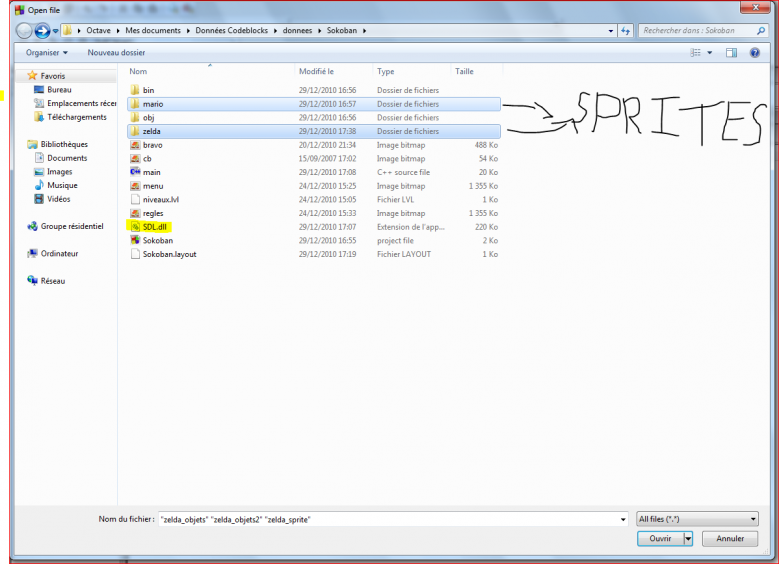Open the Organiser menu

pyautogui.click(x=47, y=53)
